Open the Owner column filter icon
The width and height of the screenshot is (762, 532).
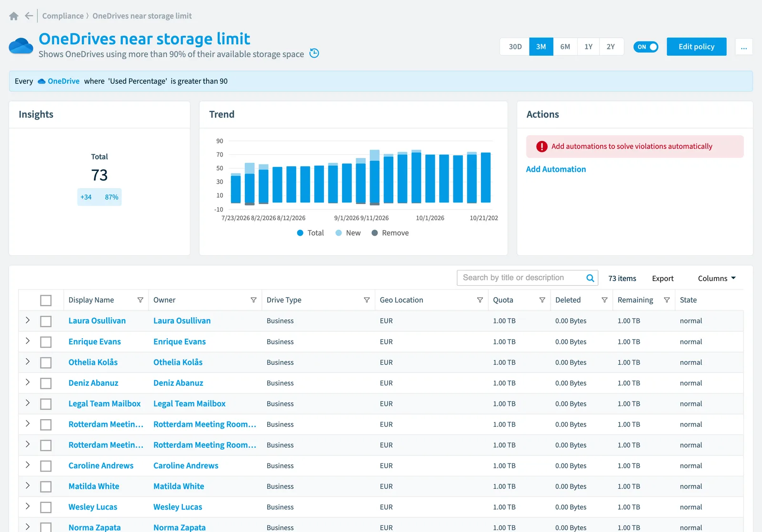pos(253,300)
